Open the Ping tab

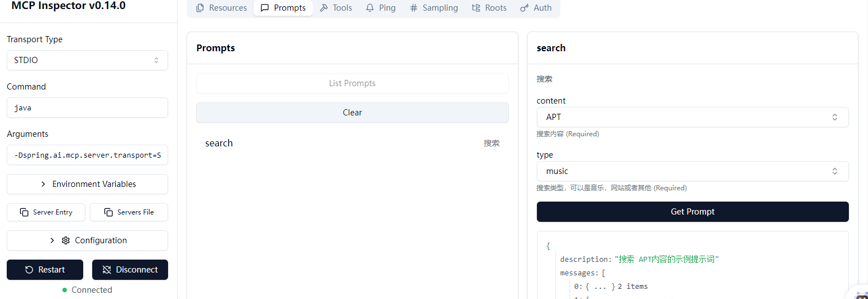click(381, 8)
